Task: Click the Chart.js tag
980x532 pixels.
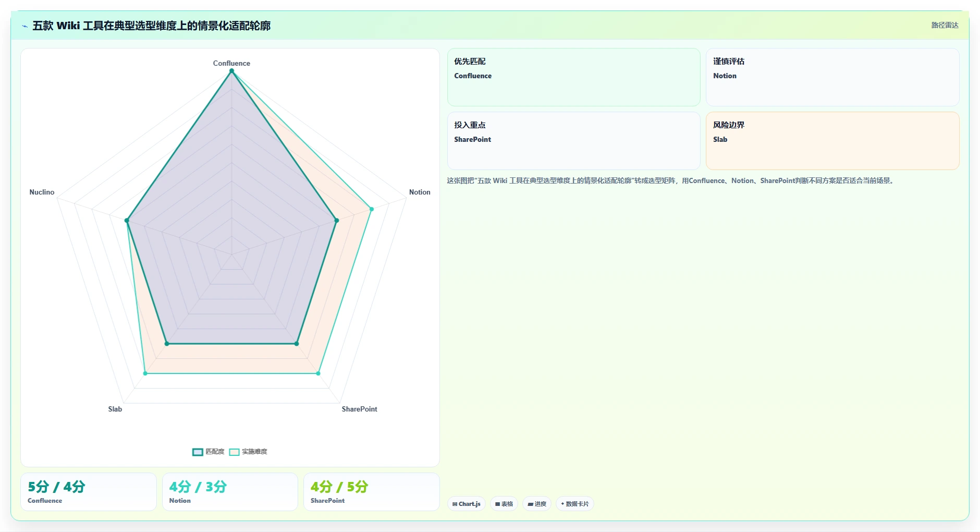Action: click(x=467, y=504)
